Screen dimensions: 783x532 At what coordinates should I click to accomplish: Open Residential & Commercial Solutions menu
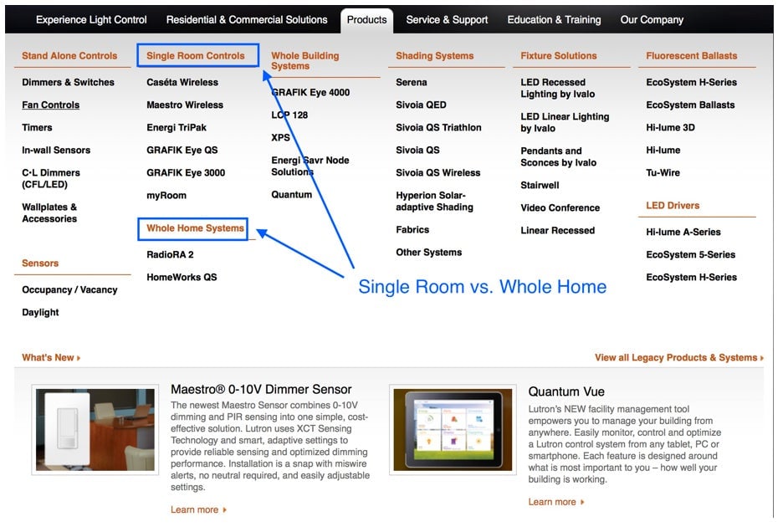tap(247, 20)
